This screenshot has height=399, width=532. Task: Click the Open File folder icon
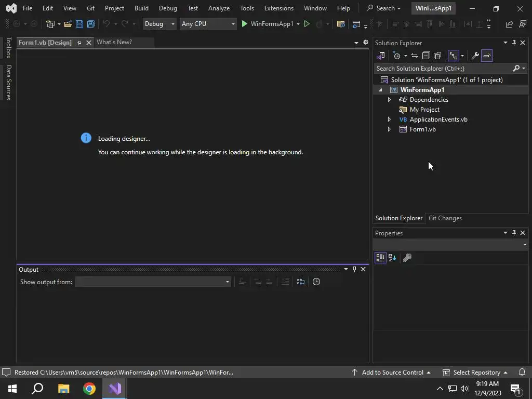coord(68,24)
